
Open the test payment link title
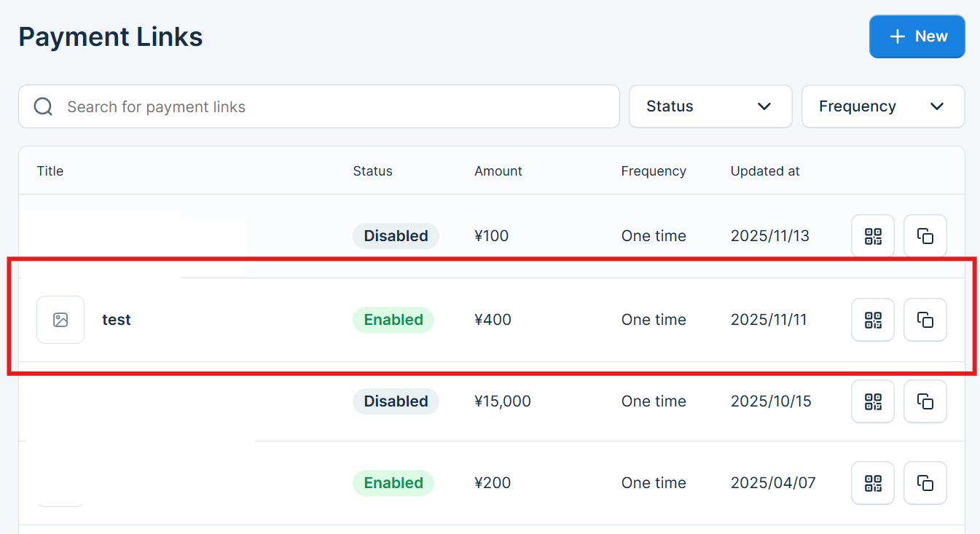117,320
